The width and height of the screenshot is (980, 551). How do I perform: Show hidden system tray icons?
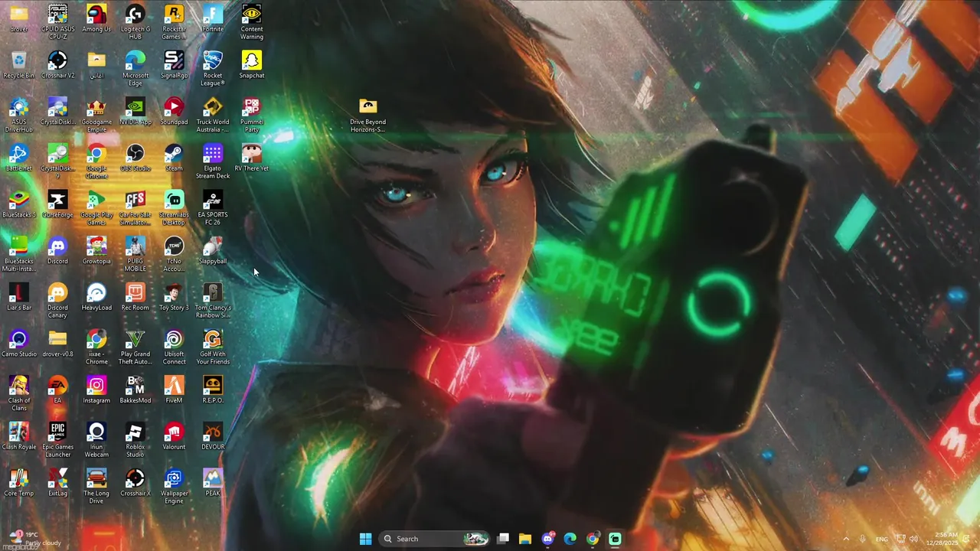[846, 539]
